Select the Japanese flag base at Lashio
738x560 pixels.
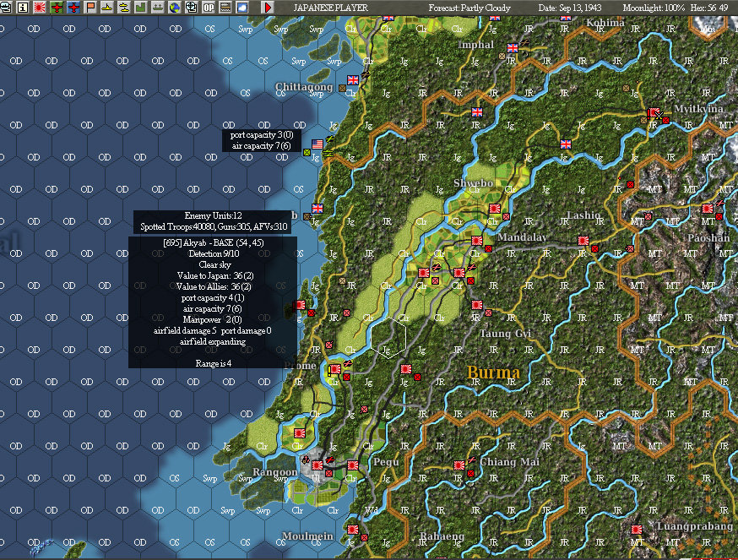tap(583, 241)
